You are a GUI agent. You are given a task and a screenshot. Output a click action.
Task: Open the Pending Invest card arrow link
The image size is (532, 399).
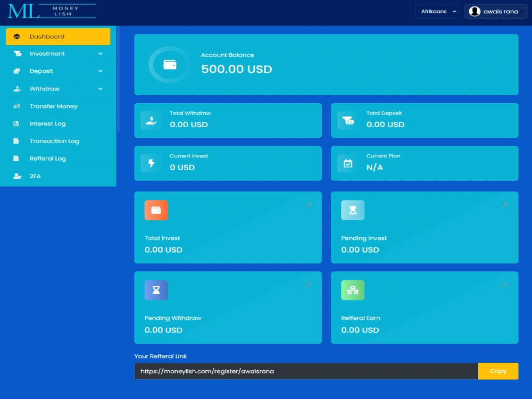[504, 205]
